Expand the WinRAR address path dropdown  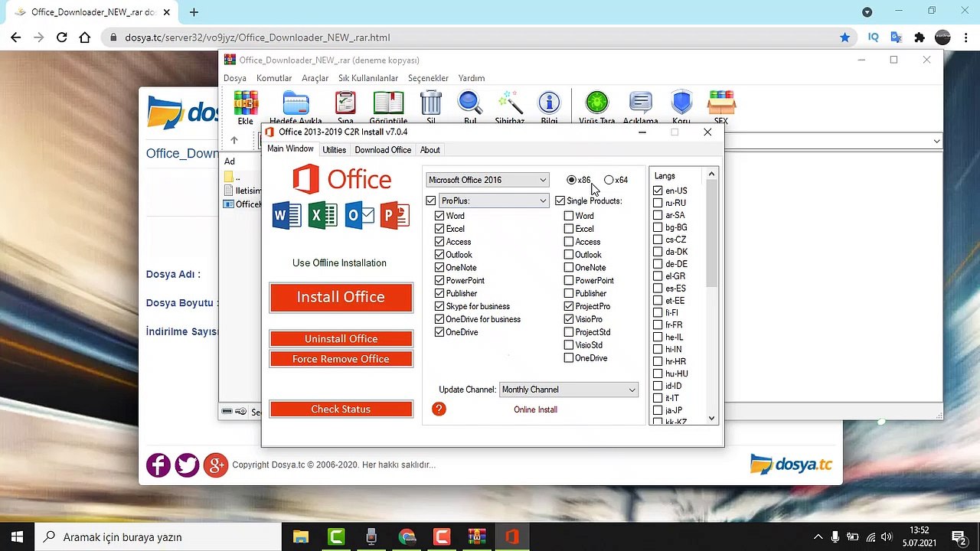pos(936,141)
